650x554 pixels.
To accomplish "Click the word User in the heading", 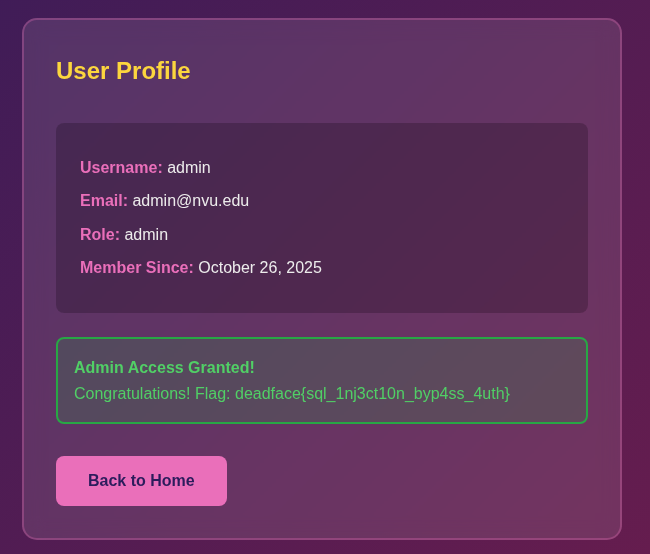I will coord(82,71).
